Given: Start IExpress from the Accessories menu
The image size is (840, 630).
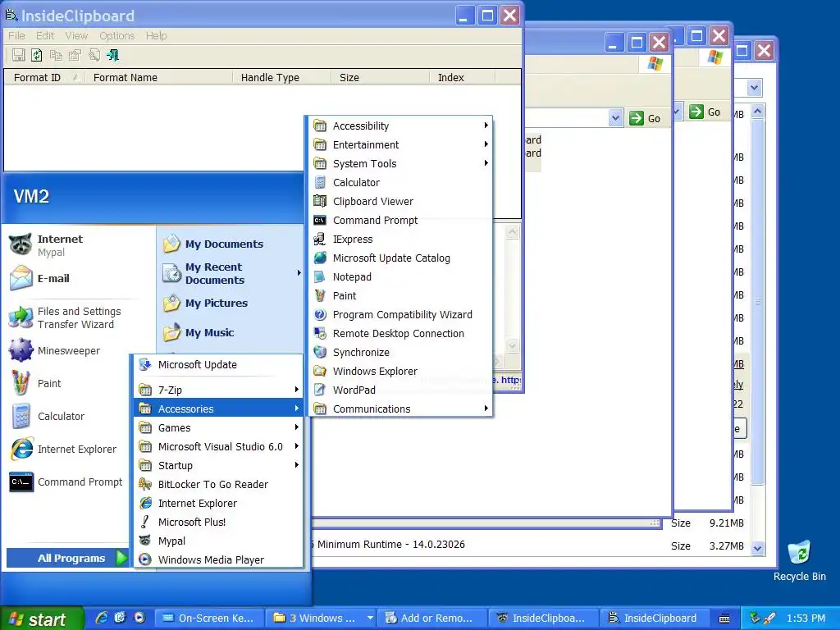Looking at the screenshot, I should [x=400, y=239].
